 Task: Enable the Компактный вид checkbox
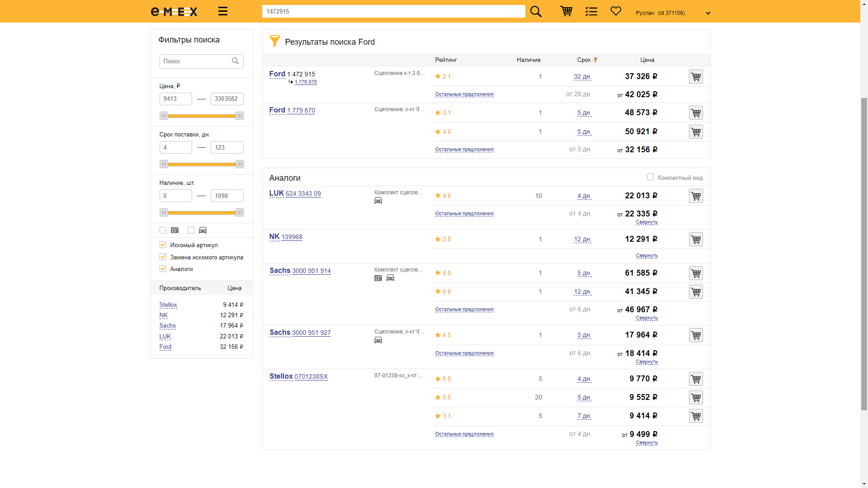[650, 177]
